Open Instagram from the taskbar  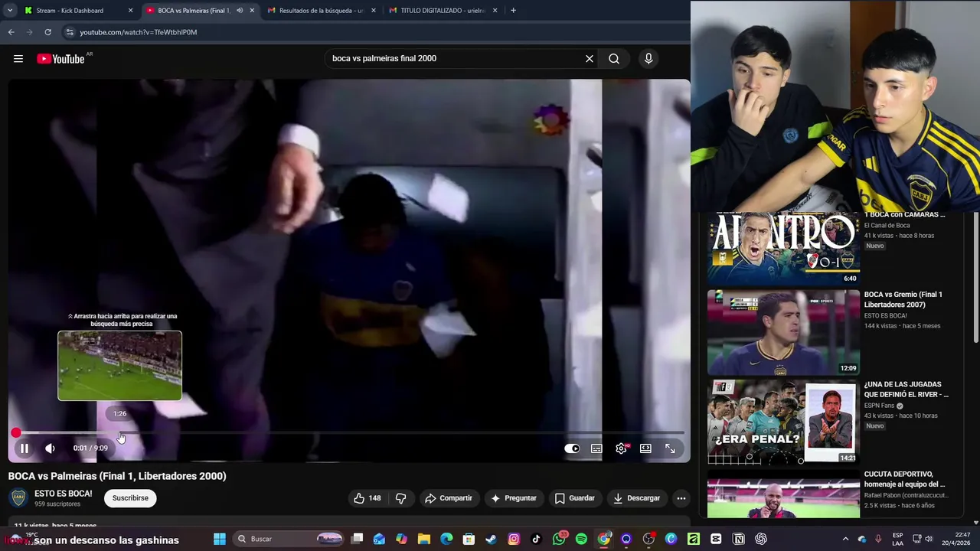click(x=514, y=539)
